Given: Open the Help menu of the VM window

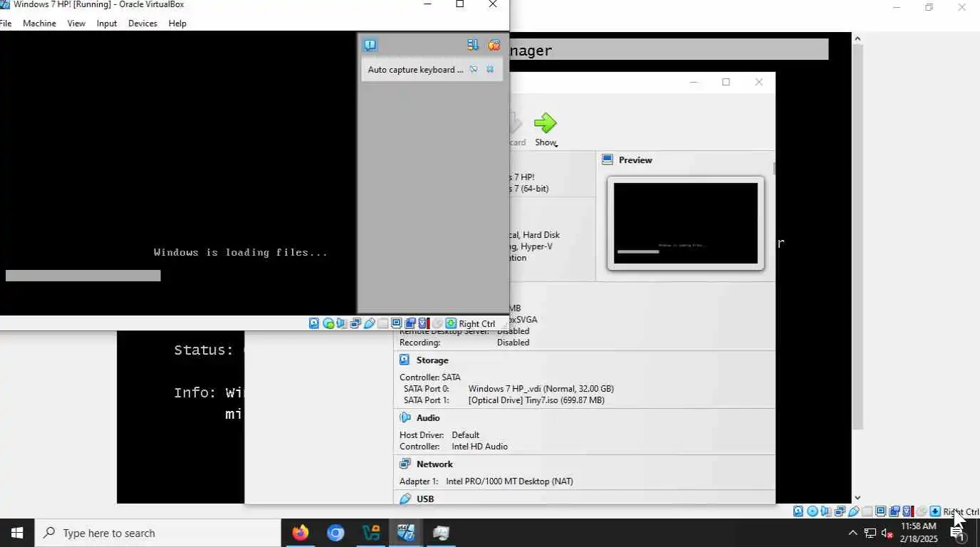Looking at the screenshot, I should click(x=177, y=24).
